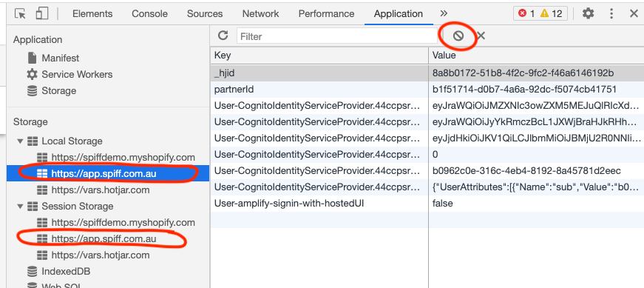Select spiffdemo.myshopify.com under Session Storage
Screen dimensions: 644x288
(123, 223)
